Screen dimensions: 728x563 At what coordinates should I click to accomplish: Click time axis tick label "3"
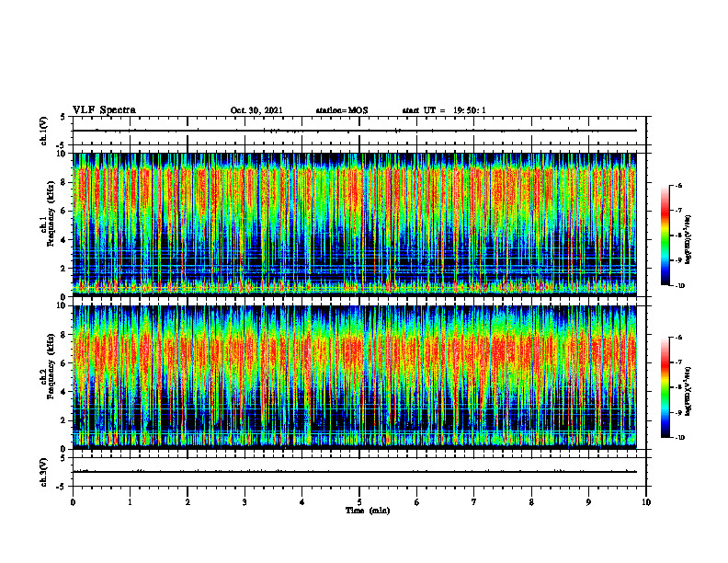245,502
